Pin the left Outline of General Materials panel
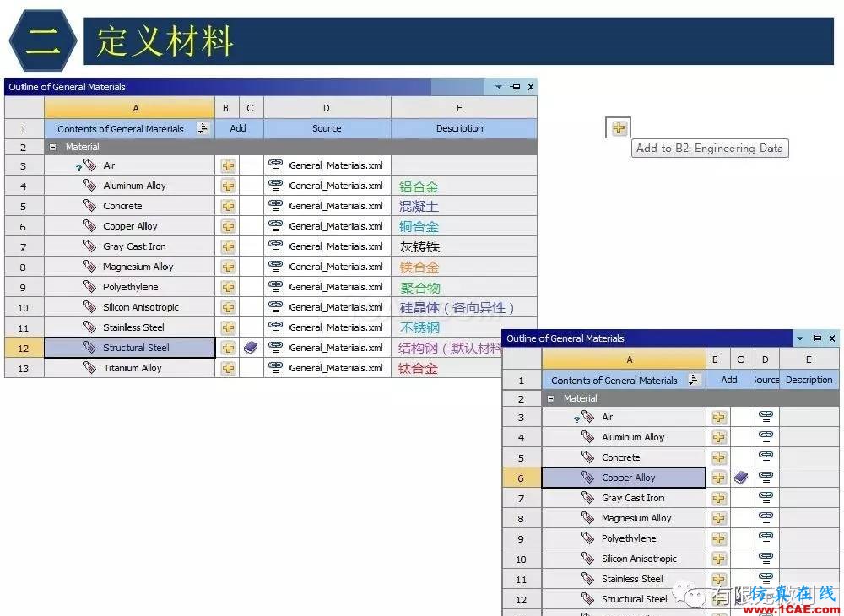 (x=515, y=87)
